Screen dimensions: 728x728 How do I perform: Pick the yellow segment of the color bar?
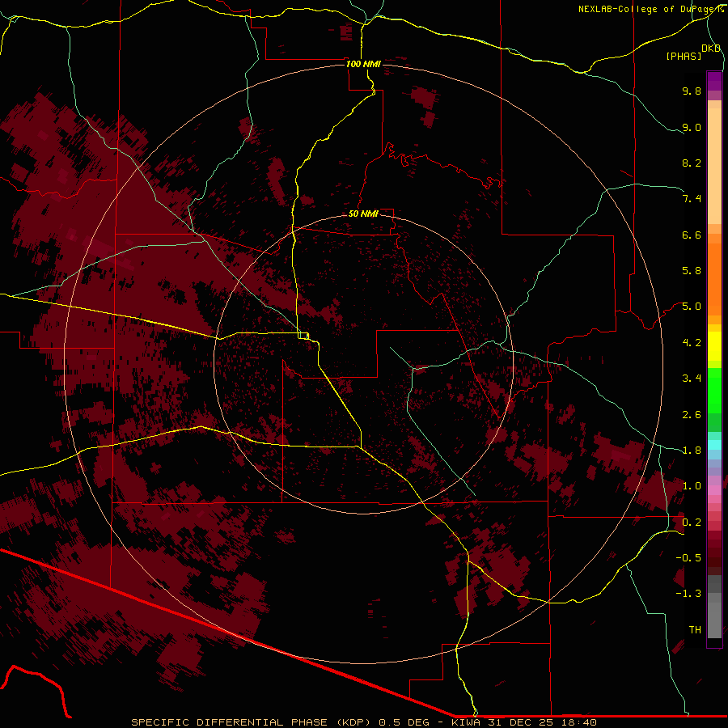click(x=714, y=346)
